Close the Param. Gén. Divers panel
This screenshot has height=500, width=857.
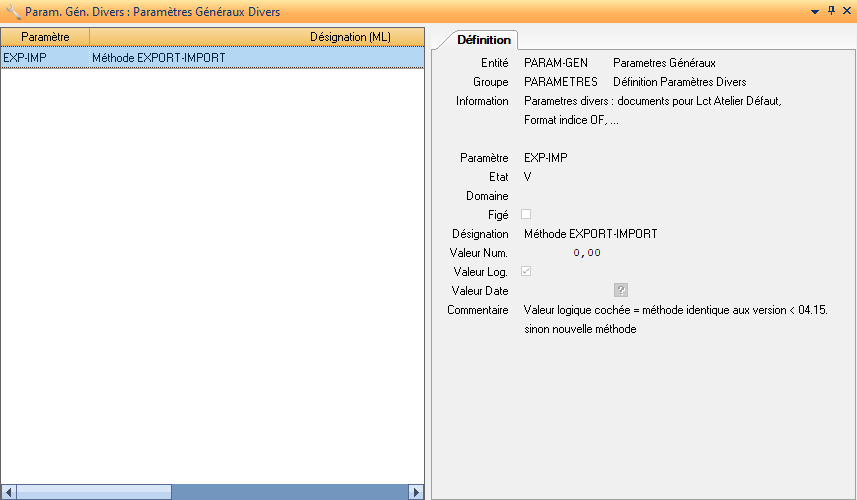(846, 11)
